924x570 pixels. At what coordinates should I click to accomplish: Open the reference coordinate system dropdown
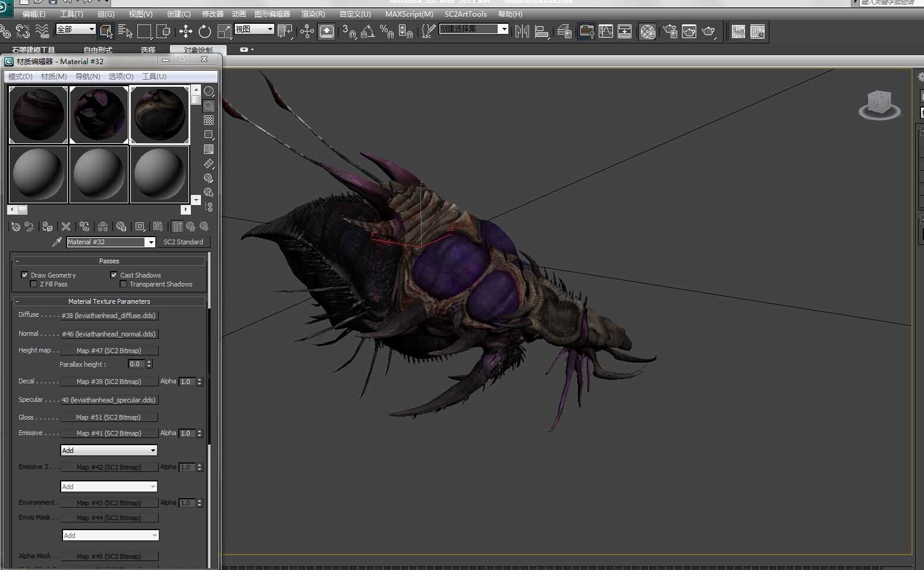pos(254,29)
